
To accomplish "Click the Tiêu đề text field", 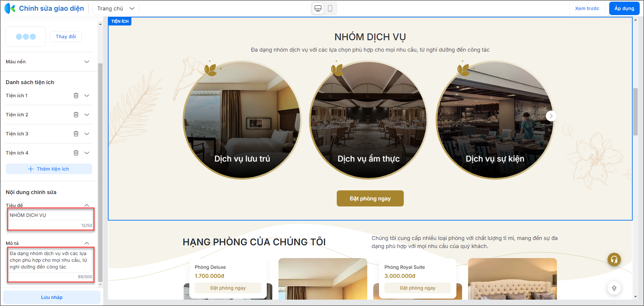I will tap(50, 215).
